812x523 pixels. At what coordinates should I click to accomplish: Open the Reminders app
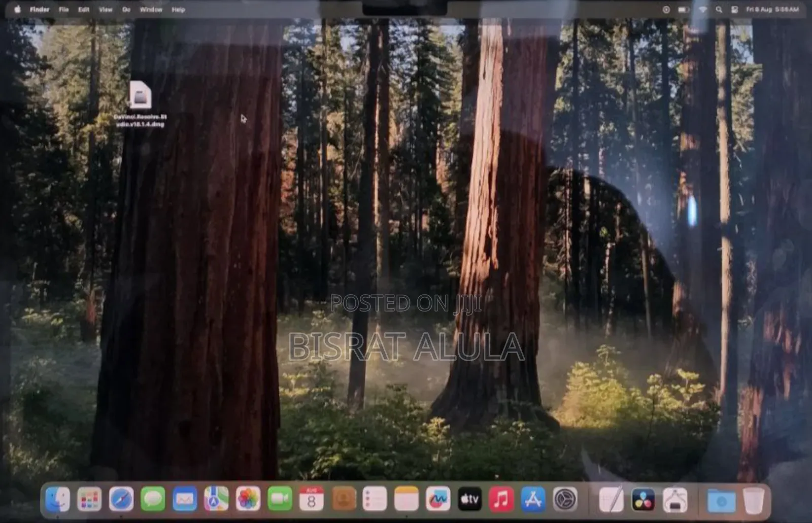tap(374, 500)
